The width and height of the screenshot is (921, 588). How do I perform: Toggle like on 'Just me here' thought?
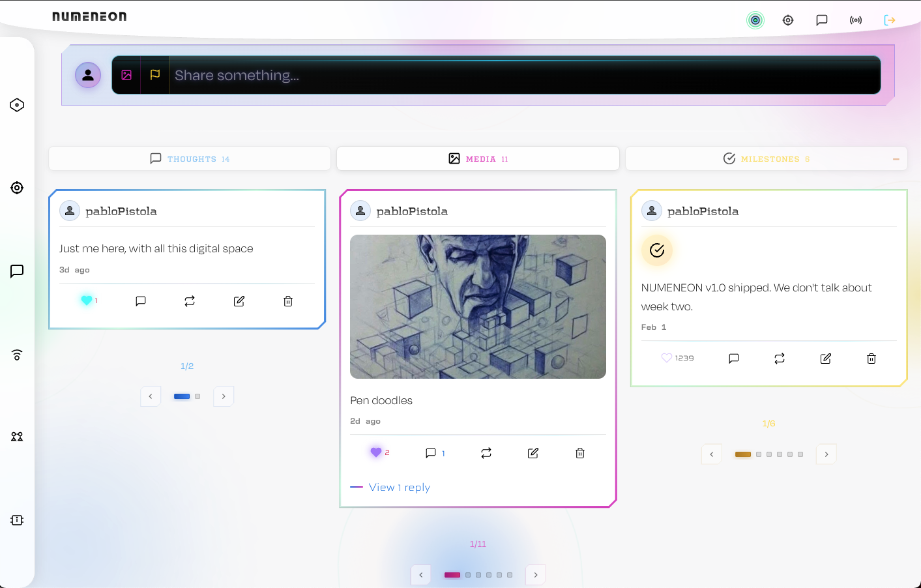87,301
